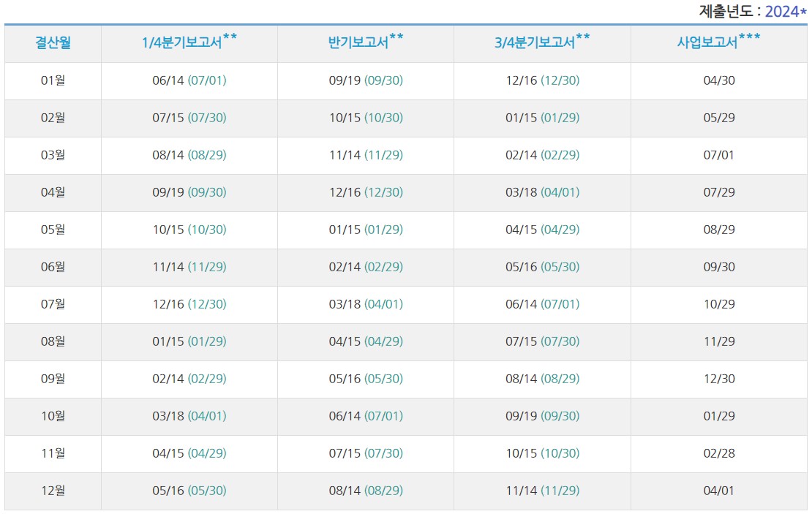Click the 제출년도 2024 label
The width and height of the screenshot is (812, 514).
[x=753, y=12]
